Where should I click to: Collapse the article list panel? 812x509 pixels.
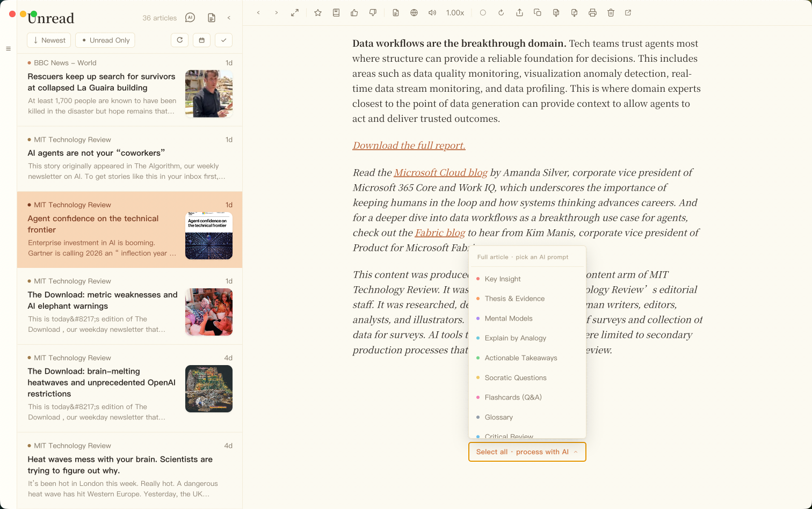(x=229, y=18)
